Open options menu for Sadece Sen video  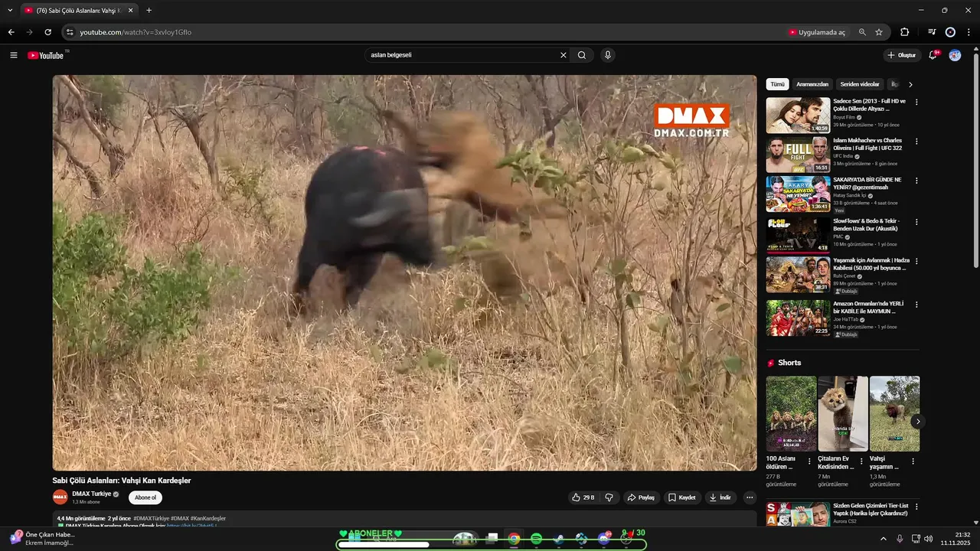916,102
